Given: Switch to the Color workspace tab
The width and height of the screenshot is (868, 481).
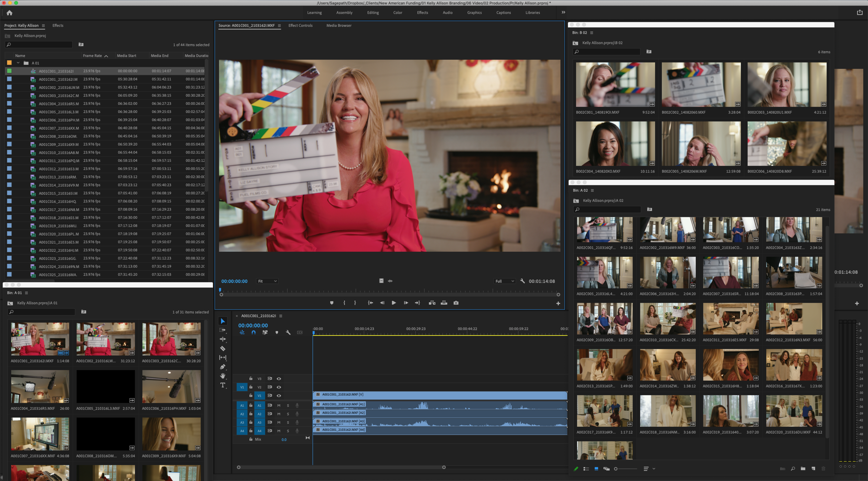Looking at the screenshot, I should (398, 13).
